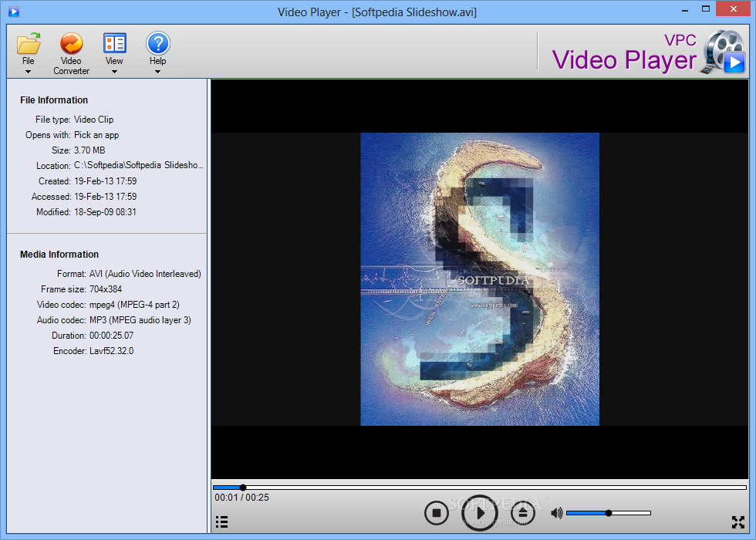Click 'AVI (Audio Video Interleaved)' format value
The width and height of the screenshot is (756, 540).
[x=145, y=274]
